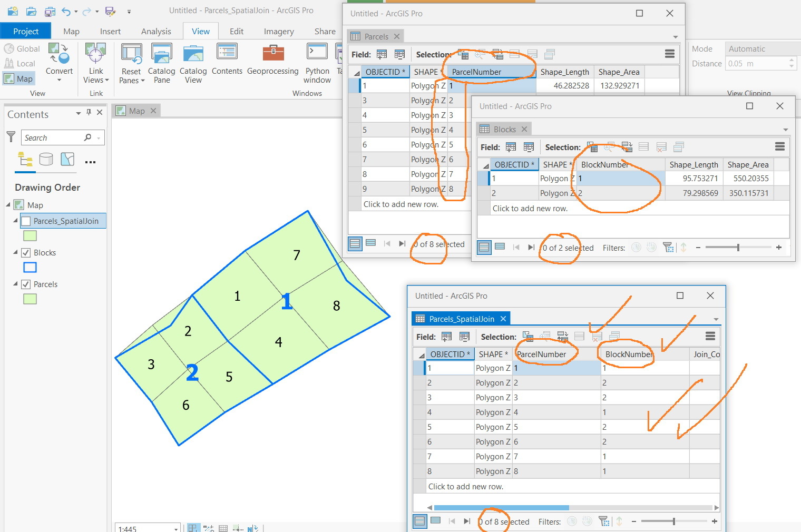Click zoom slider in Parcels_SpatialJoin table footer
The width and height of the screenshot is (801, 532).
(x=674, y=521)
